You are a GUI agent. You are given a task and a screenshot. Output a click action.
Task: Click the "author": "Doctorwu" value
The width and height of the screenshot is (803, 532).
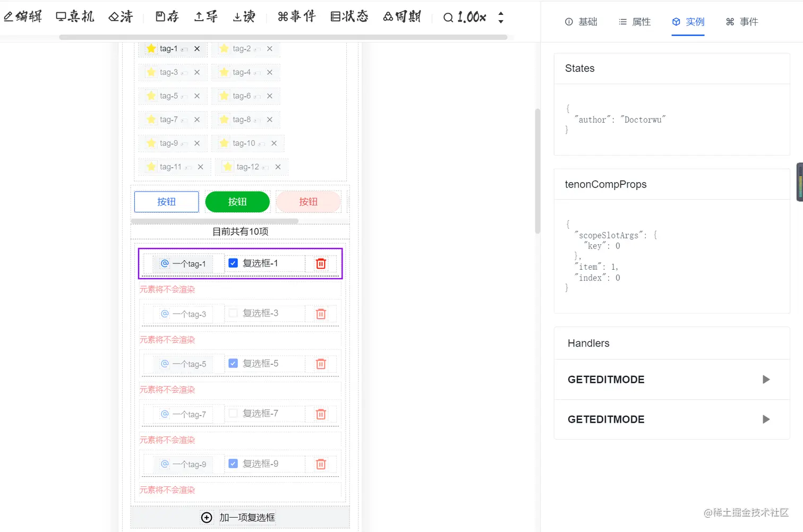[x=619, y=120]
